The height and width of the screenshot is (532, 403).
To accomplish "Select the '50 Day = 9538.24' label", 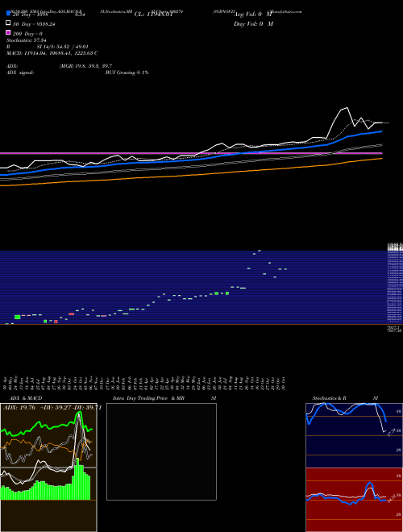I will [34, 24].
